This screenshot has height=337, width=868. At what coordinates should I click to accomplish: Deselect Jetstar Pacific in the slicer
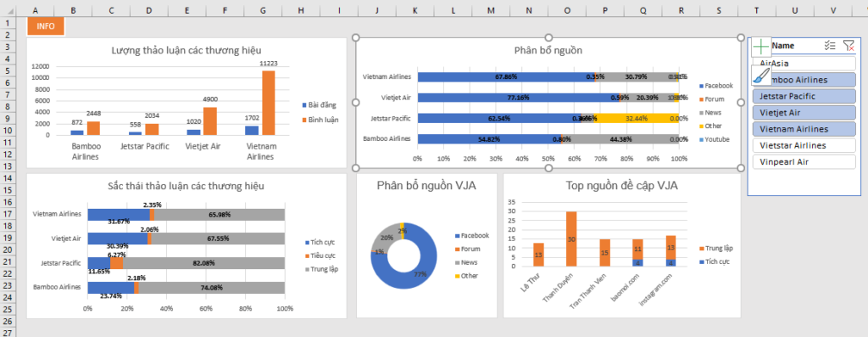pyautogui.click(x=804, y=96)
